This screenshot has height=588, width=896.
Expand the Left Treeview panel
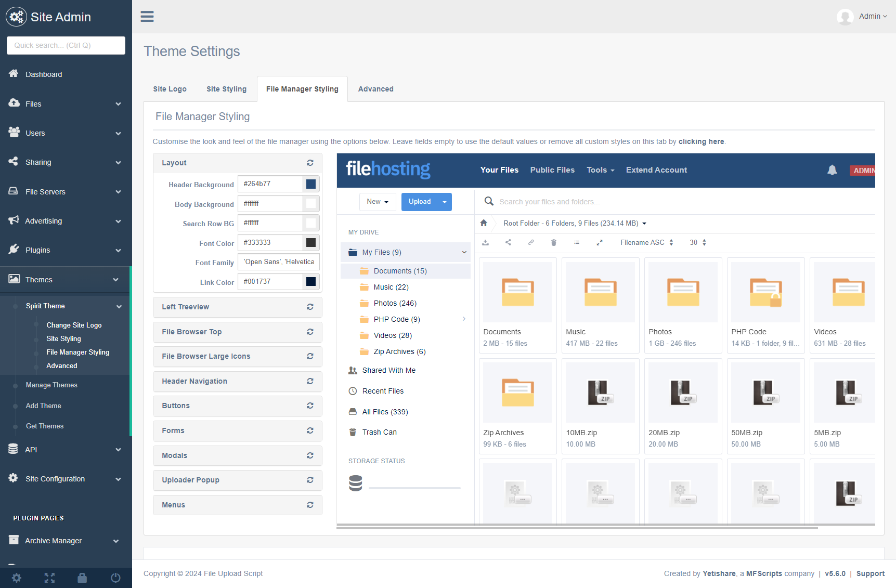tap(237, 307)
